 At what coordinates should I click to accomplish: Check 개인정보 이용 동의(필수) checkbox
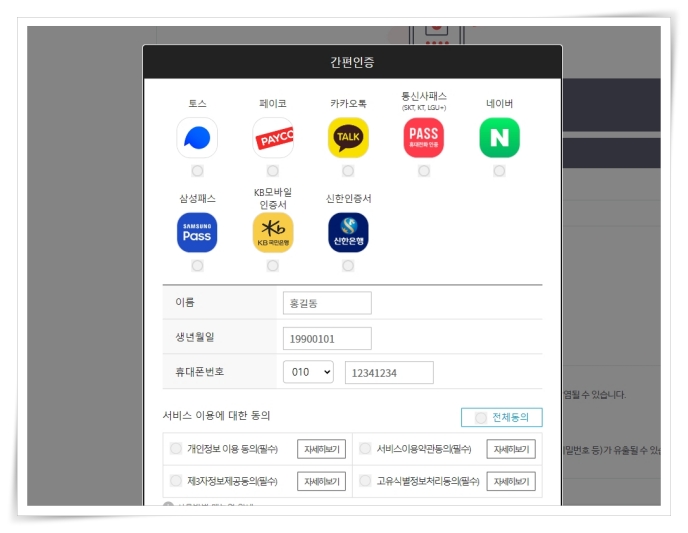(x=176, y=449)
